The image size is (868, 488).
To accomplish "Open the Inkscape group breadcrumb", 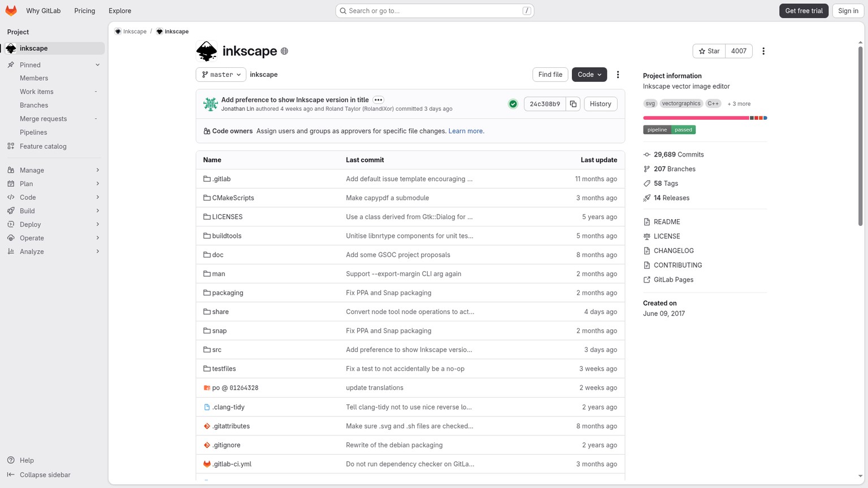I will click(131, 32).
